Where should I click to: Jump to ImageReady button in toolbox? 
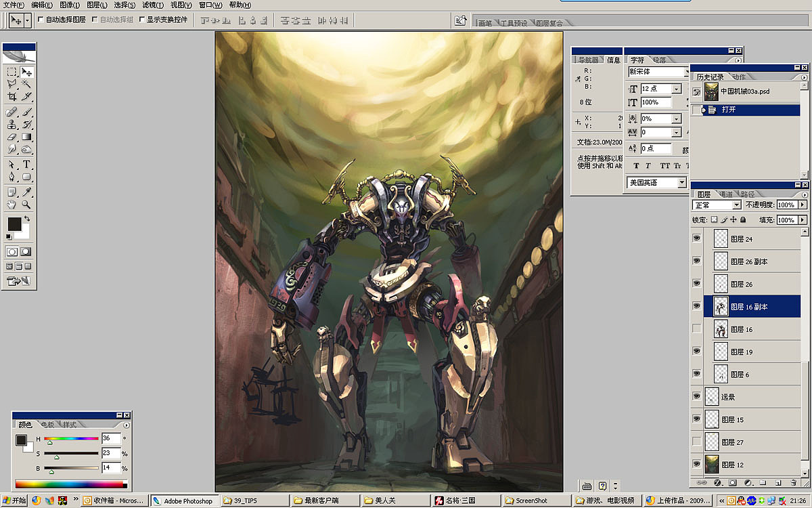coord(19,280)
